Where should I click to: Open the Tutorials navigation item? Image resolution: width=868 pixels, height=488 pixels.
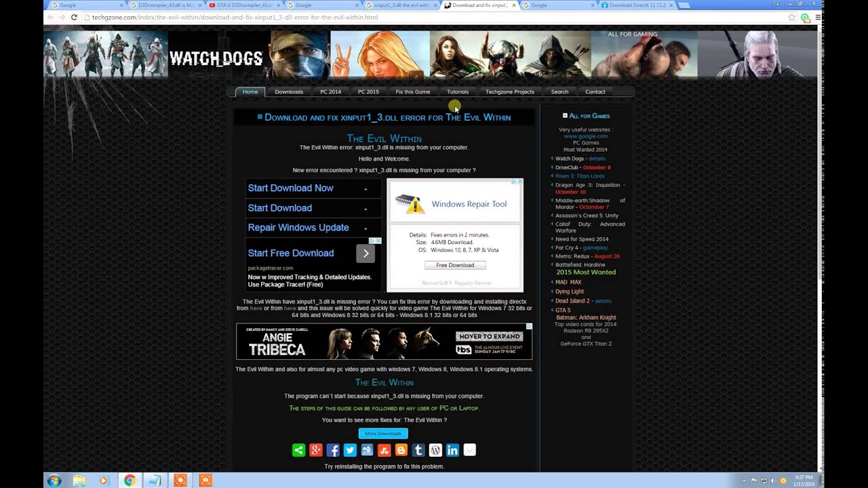[x=458, y=91]
